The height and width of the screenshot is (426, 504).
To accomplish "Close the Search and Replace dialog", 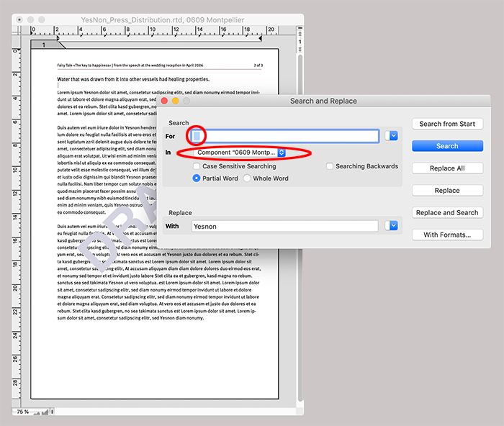I will point(163,101).
